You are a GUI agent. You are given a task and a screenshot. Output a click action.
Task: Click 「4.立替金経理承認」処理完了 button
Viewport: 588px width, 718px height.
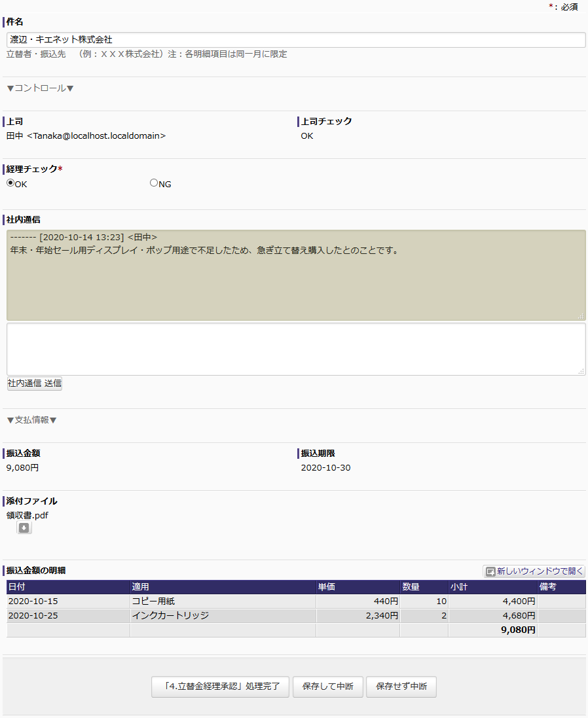pyautogui.click(x=220, y=687)
